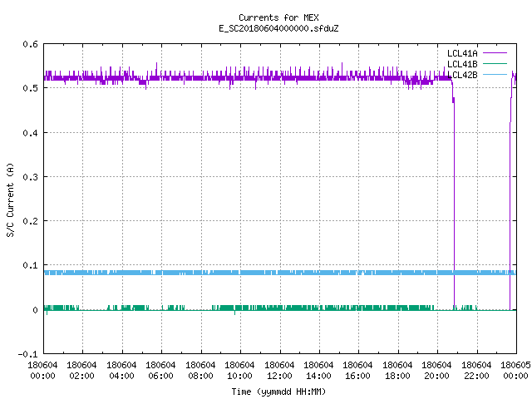This screenshot has width=532, height=399.
Task: Click the y-axis tick value 0.6
Action: coord(30,44)
